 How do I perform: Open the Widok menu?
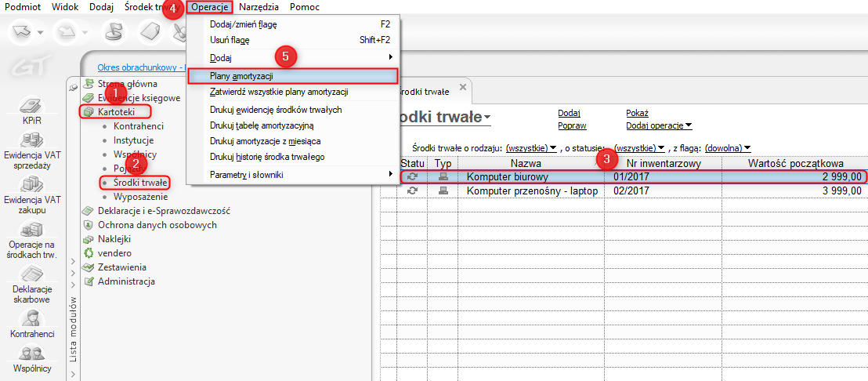tap(64, 7)
